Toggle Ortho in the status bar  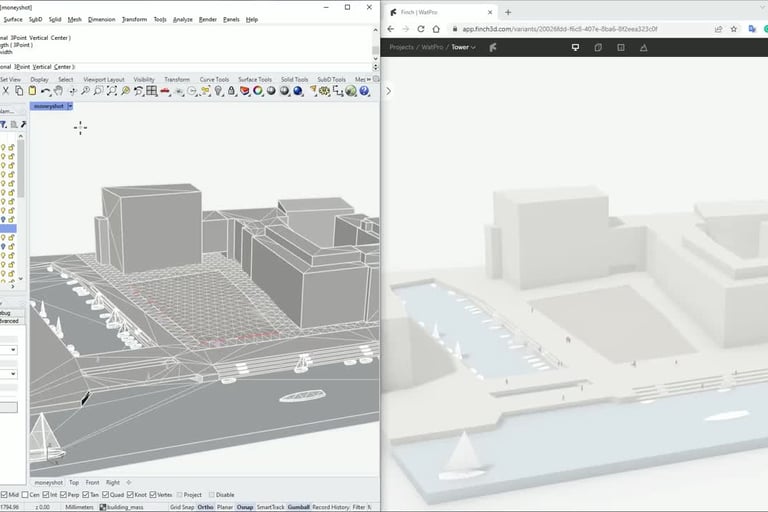(x=205, y=507)
